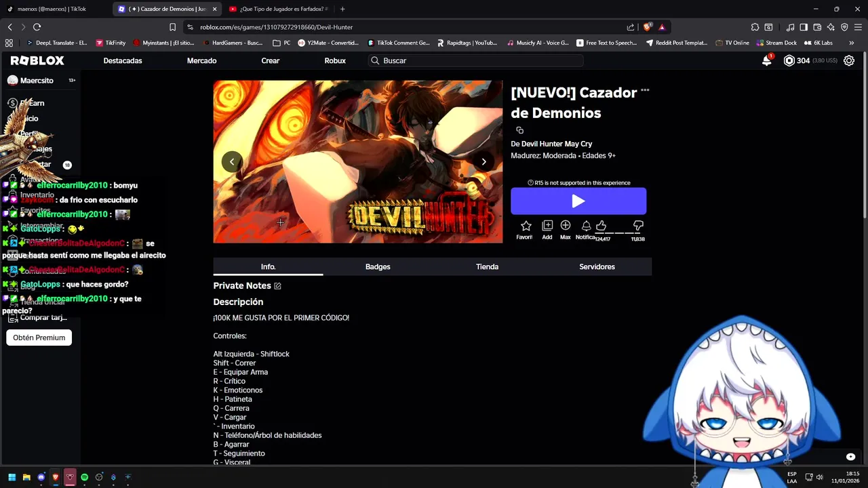Image resolution: width=868 pixels, height=488 pixels.
Task: Open the Servidores tab
Action: pyautogui.click(x=597, y=266)
